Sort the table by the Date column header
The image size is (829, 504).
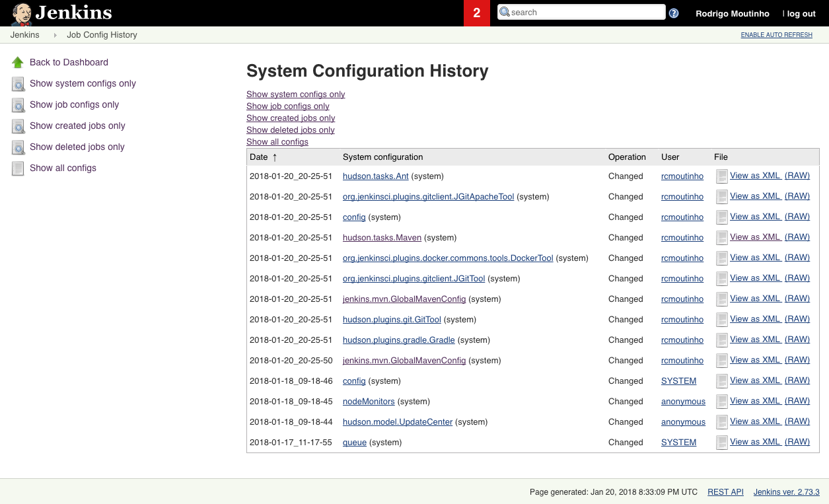[259, 157]
